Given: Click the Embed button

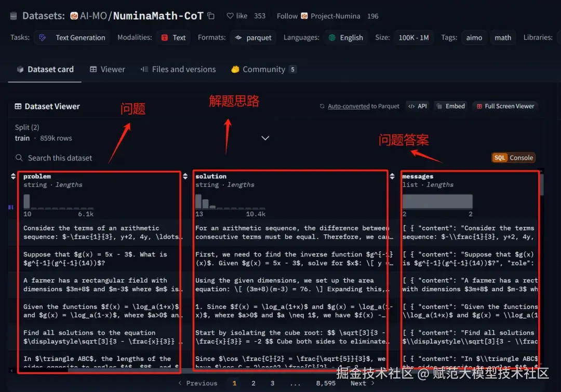Looking at the screenshot, I should point(451,106).
